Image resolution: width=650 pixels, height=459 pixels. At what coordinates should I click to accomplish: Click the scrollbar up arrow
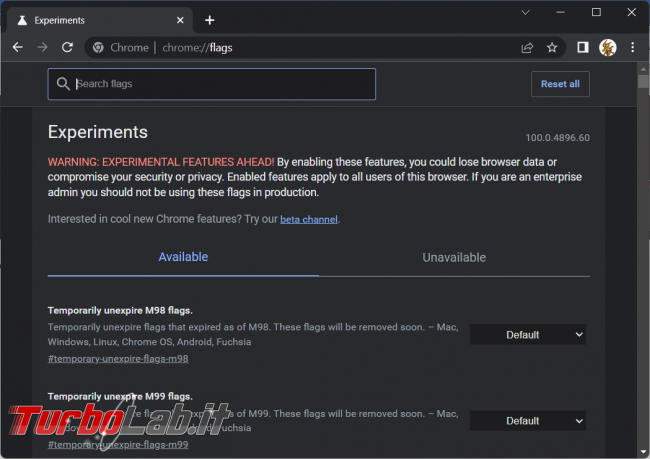click(643, 68)
